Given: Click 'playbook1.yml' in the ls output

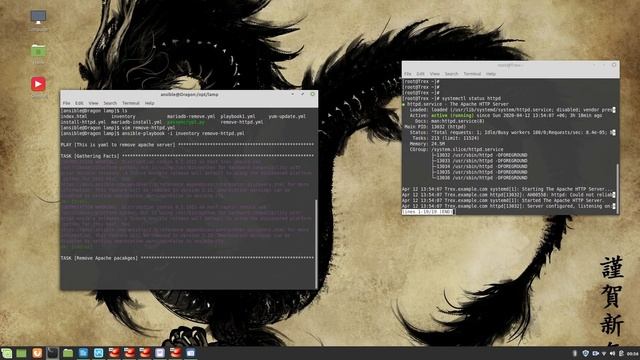Looking at the screenshot, I should click(238, 116).
